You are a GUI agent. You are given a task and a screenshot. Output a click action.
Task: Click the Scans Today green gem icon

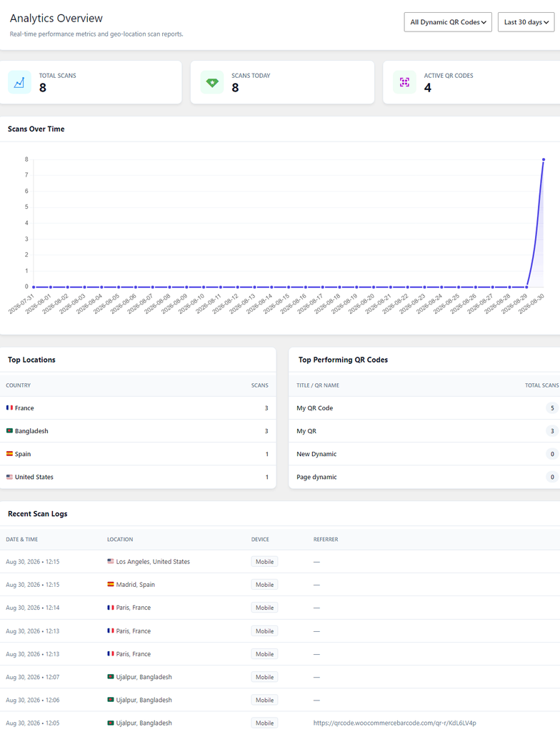click(x=212, y=83)
